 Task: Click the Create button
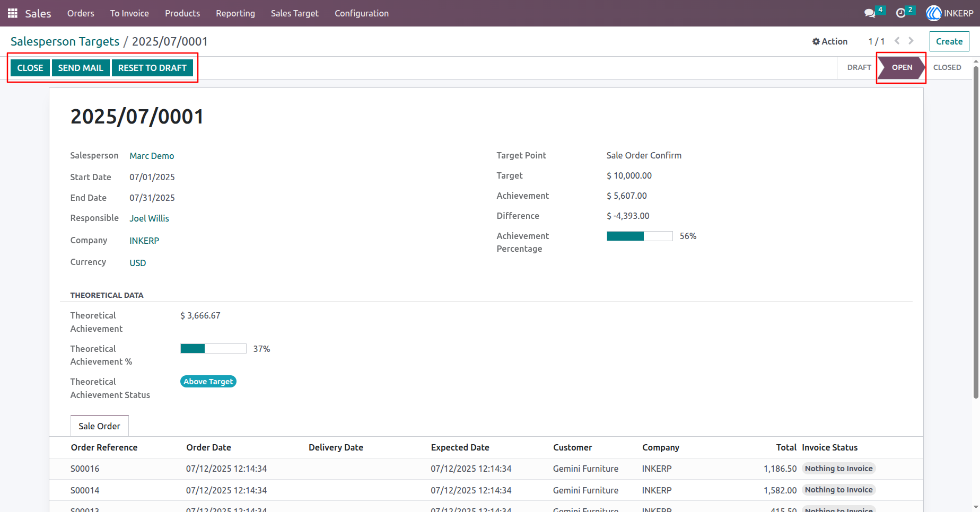click(x=949, y=41)
